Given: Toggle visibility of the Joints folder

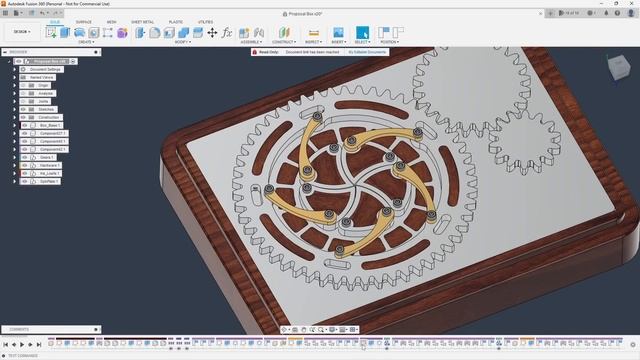Looking at the screenshot, I should 23,101.
